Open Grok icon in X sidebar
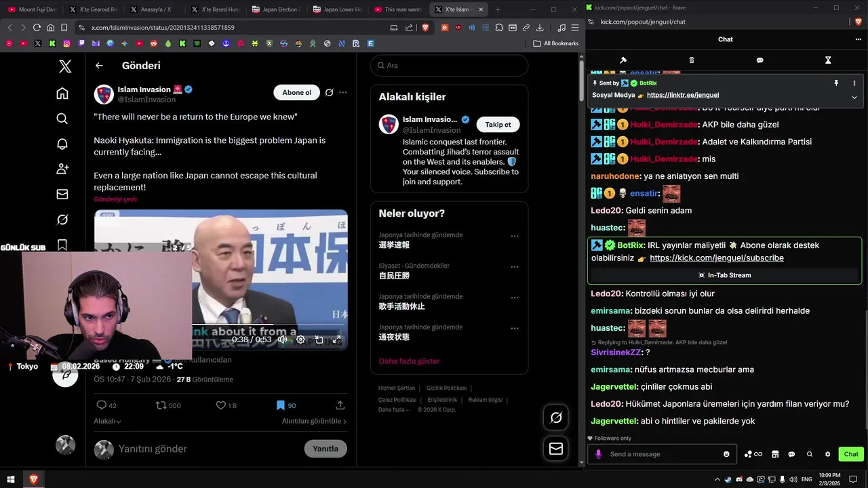This screenshot has height=488, width=868. (x=62, y=220)
